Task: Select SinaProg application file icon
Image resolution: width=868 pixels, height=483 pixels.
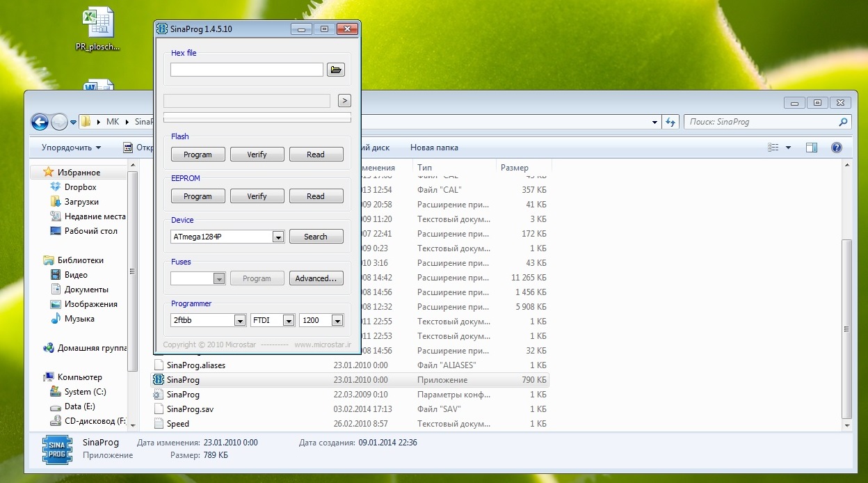Action: point(159,380)
